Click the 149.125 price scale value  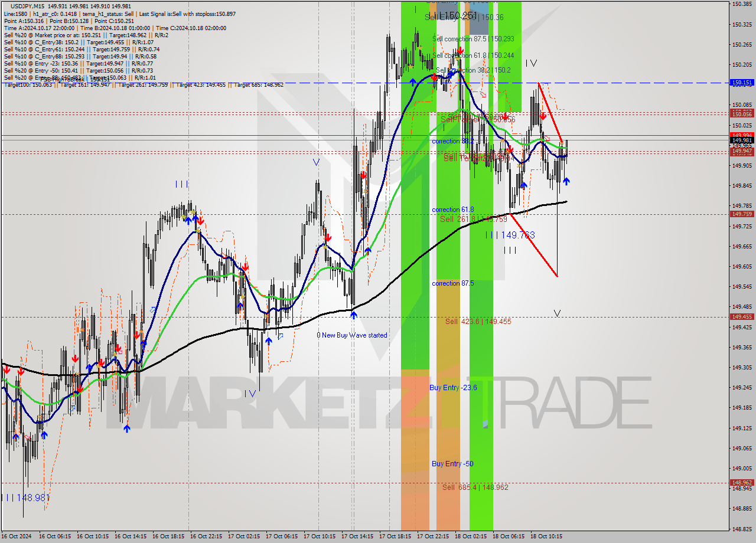click(742, 428)
